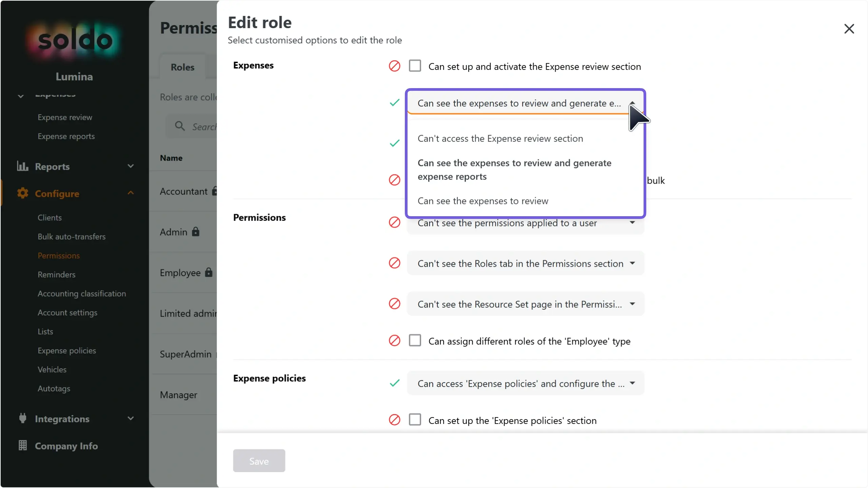Open the Permissions sidebar item
This screenshot has width=868, height=488.
pyautogui.click(x=59, y=256)
